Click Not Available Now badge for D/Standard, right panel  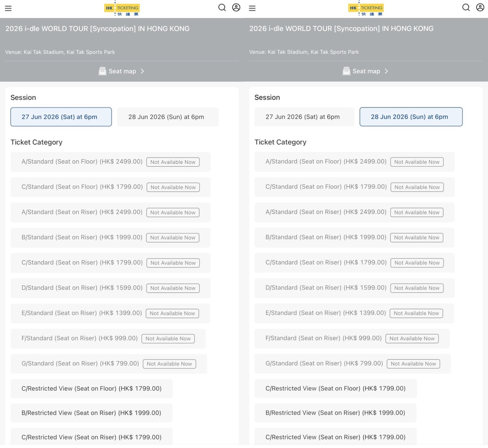tap(417, 288)
